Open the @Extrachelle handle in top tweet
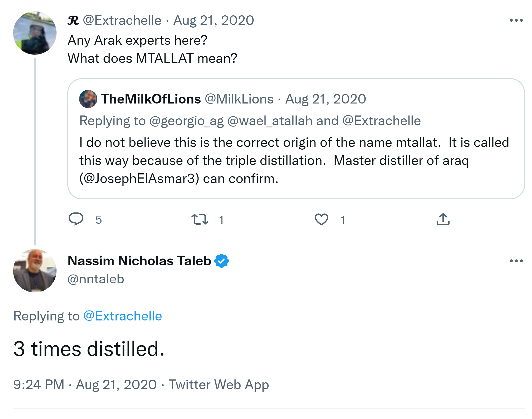The height and width of the screenshot is (419, 532). [x=122, y=20]
